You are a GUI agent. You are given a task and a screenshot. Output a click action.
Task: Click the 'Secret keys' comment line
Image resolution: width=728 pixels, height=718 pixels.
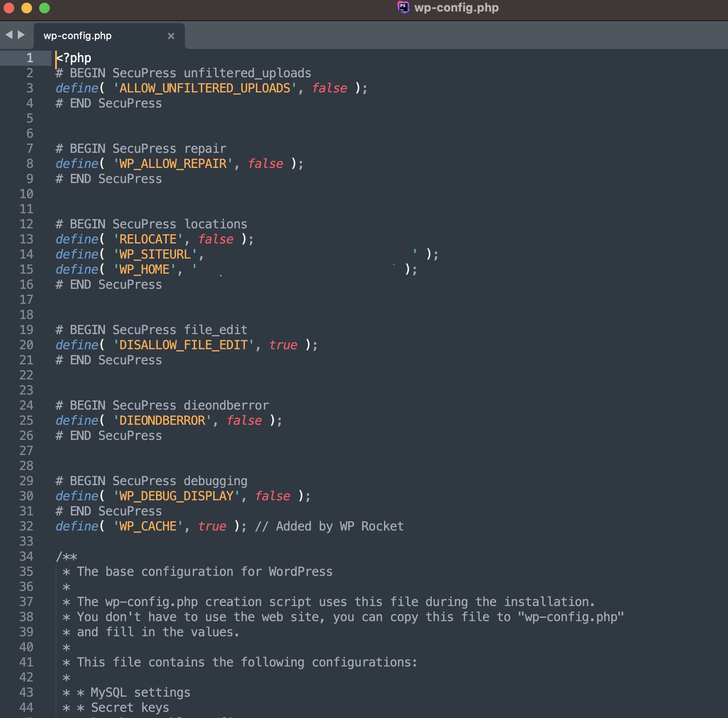(130, 708)
